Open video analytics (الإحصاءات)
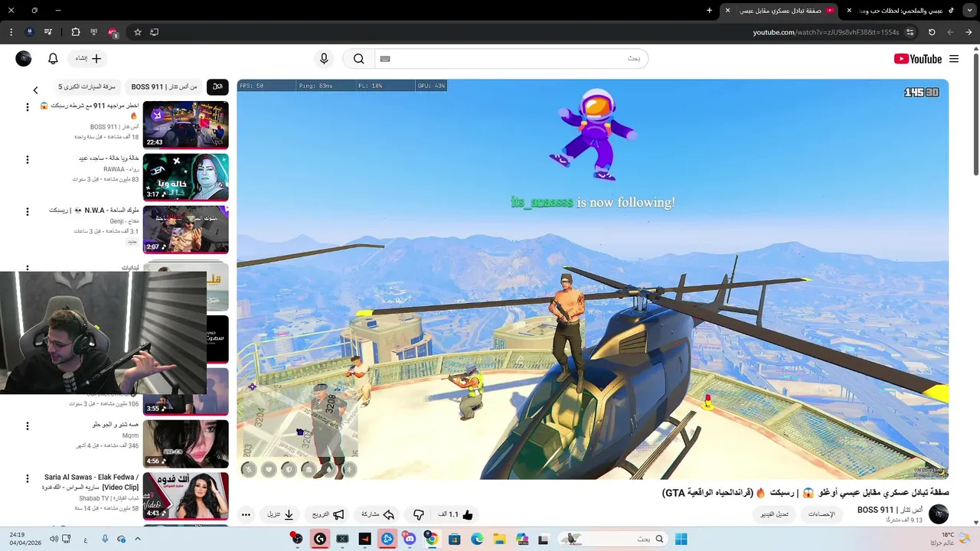This screenshot has width=980, height=551. (x=822, y=514)
